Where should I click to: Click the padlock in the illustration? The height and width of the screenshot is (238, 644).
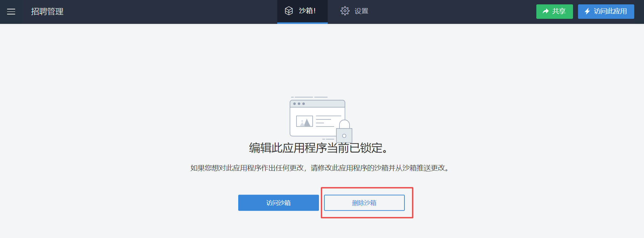344,132
